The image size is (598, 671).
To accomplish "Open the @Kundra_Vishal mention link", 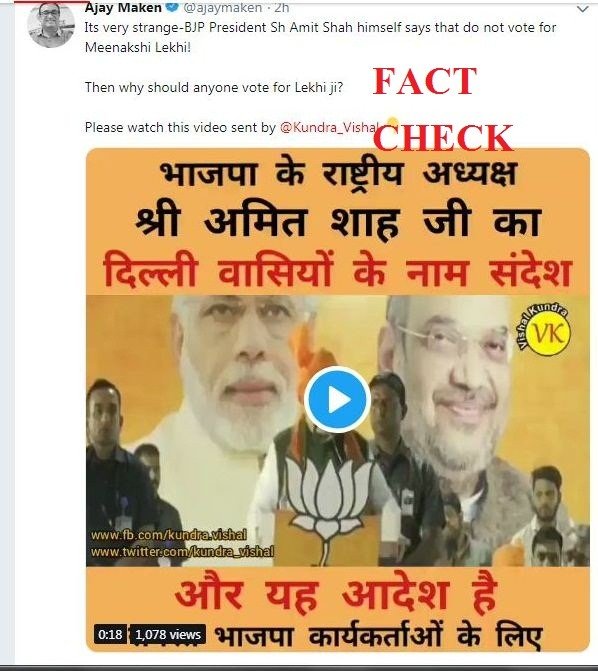I will (x=330, y=127).
